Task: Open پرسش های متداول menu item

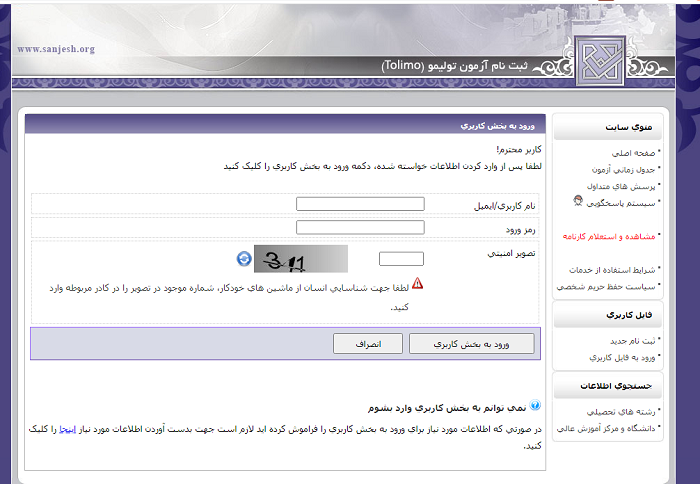Action: pyautogui.click(x=621, y=186)
